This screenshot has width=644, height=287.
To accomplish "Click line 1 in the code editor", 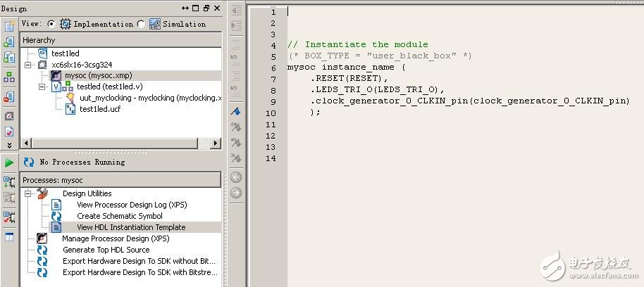I will (x=423, y=12).
